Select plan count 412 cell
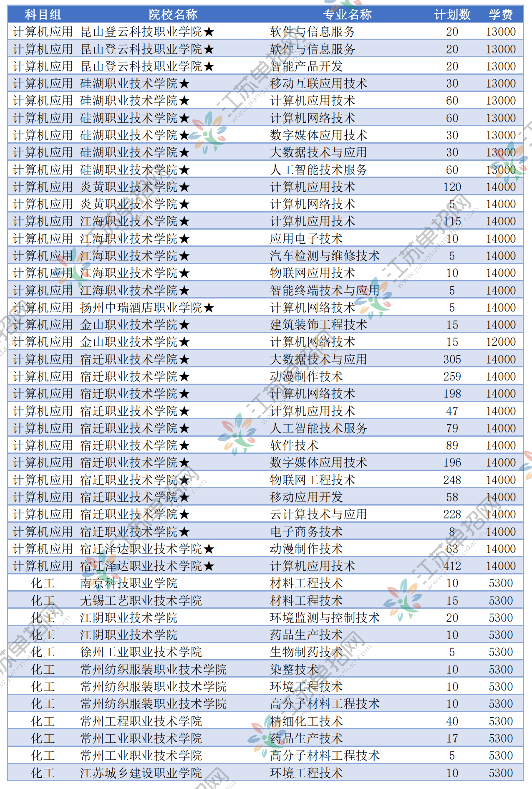Screen dimensions: 532x789 tap(452, 566)
